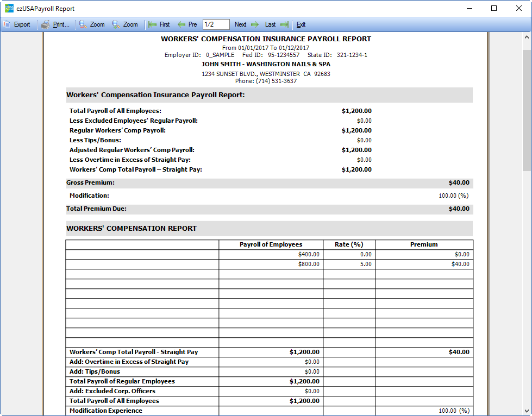Minimize the ezUSAPayroll Report window

tap(469, 9)
